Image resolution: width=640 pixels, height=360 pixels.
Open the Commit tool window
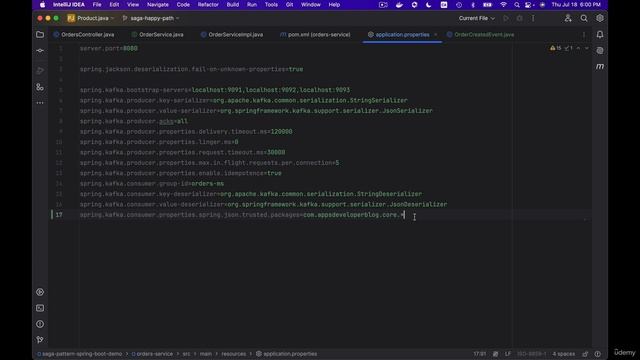(x=40, y=51)
